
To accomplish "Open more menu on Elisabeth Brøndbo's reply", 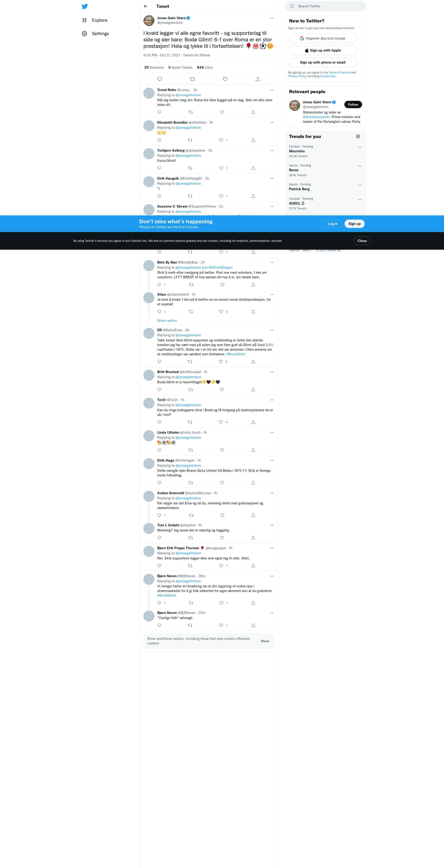I will coord(272,123).
